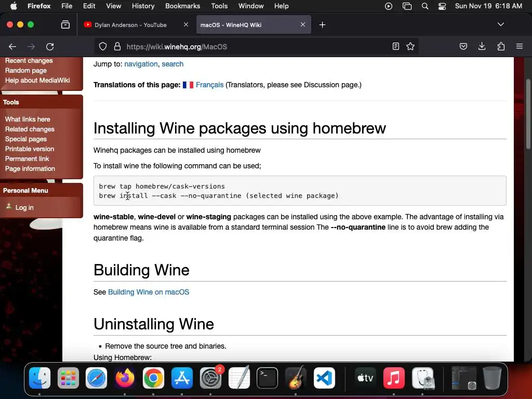The height and width of the screenshot is (399, 532).
Task: Open Page information link
Action: tap(30, 168)
